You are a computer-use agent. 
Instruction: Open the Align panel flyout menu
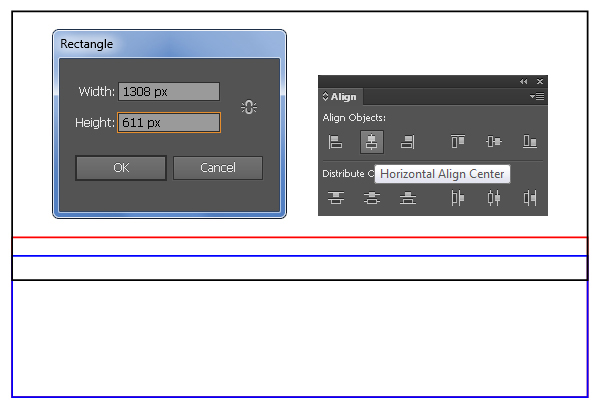pos(537,96)
